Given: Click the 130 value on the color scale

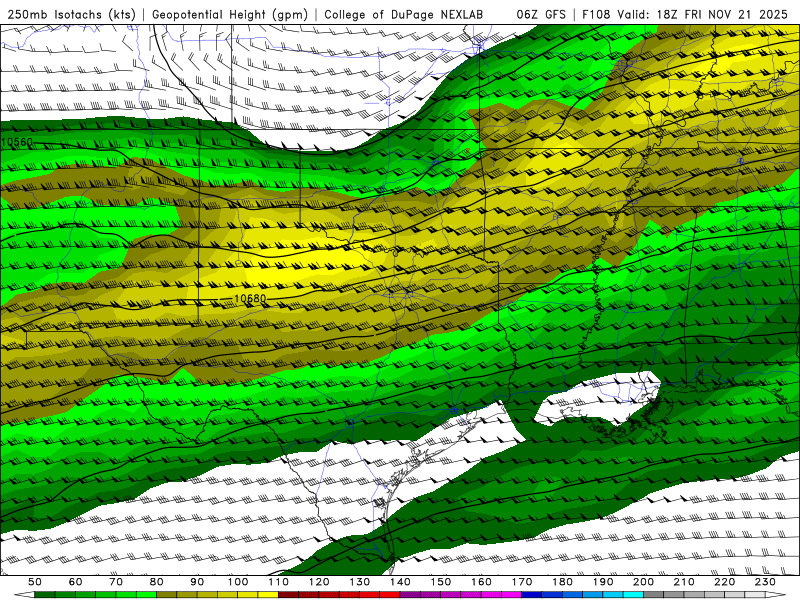Looking at the screenshot, I should 360,582.
